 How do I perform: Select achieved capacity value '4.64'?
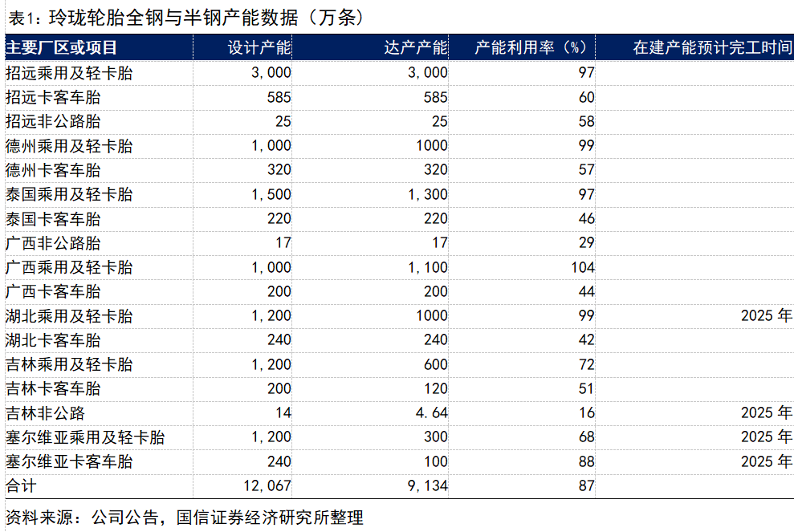coord(432,413)
